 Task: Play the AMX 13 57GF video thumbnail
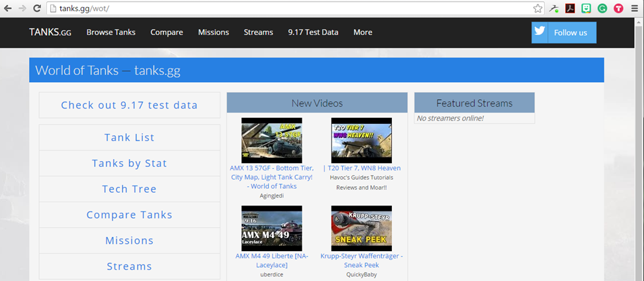tap(271, 140)
